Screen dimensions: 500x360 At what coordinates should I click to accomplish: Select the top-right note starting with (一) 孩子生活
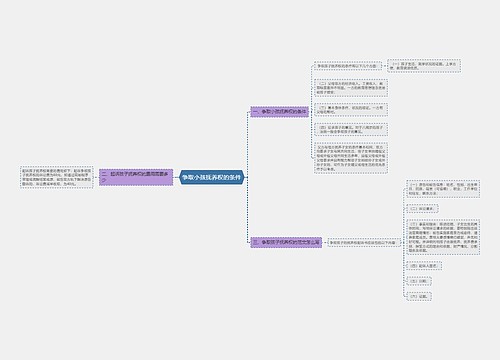(424, 66)
